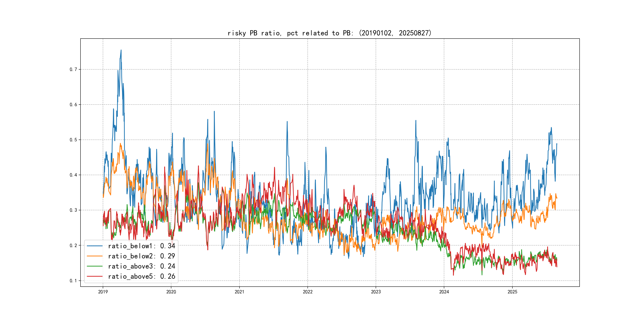644x322 pixels.
Task: Select the 'ratio_above5: 0.26' legend label
Action: coord(142,276)
